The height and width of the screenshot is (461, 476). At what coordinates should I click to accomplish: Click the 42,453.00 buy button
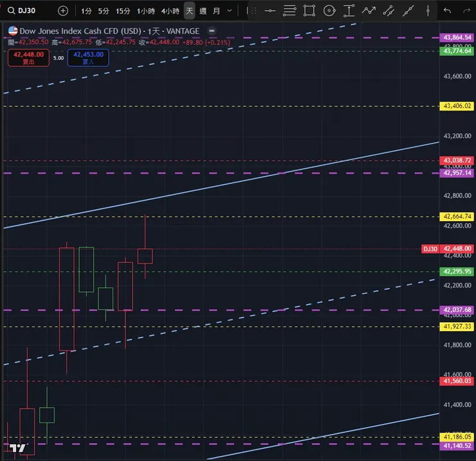(x=88, y=58)
